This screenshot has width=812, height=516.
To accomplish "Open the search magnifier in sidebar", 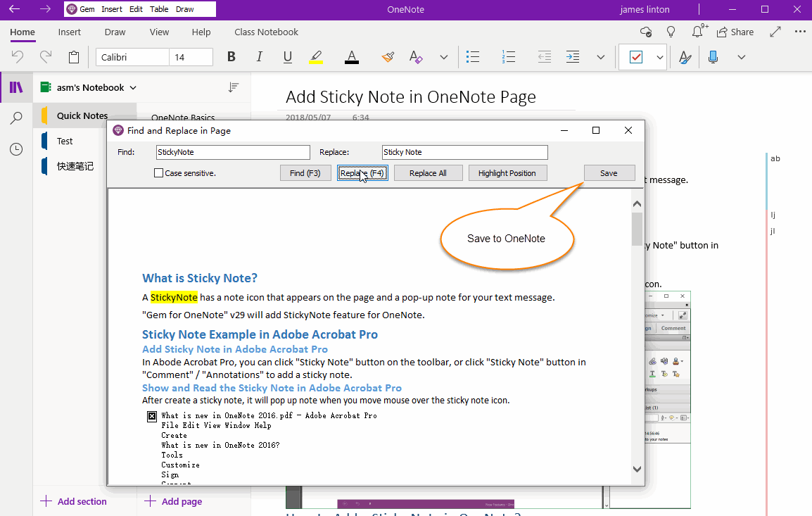I will click(x=17, y=118).
